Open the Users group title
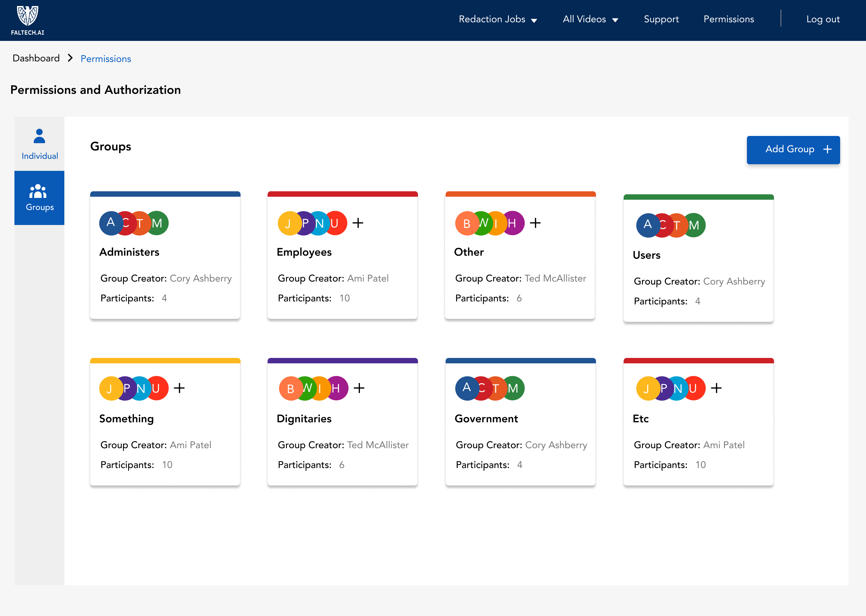Viewport: 866px width, 616px height. [646, 255]
